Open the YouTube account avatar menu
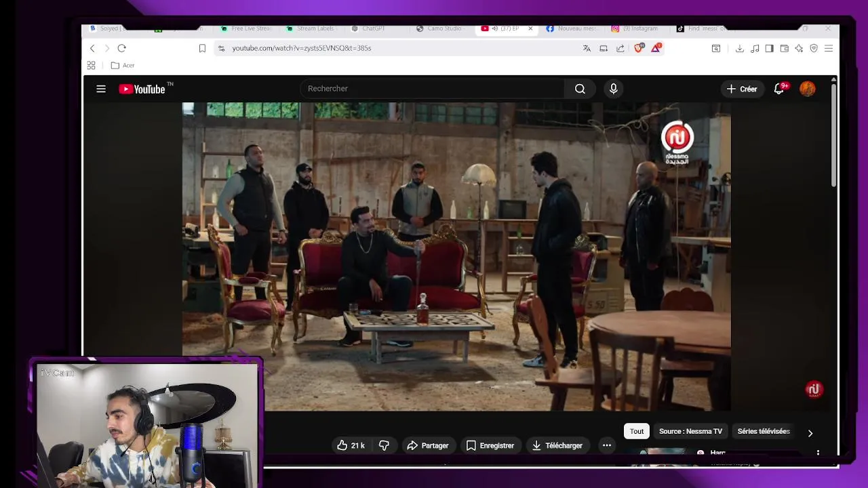The width and height of the screenshot is (868, 488). coord(807,89)
